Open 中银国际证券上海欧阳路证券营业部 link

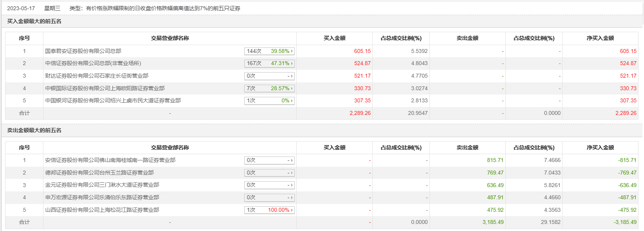coord(105,88)
